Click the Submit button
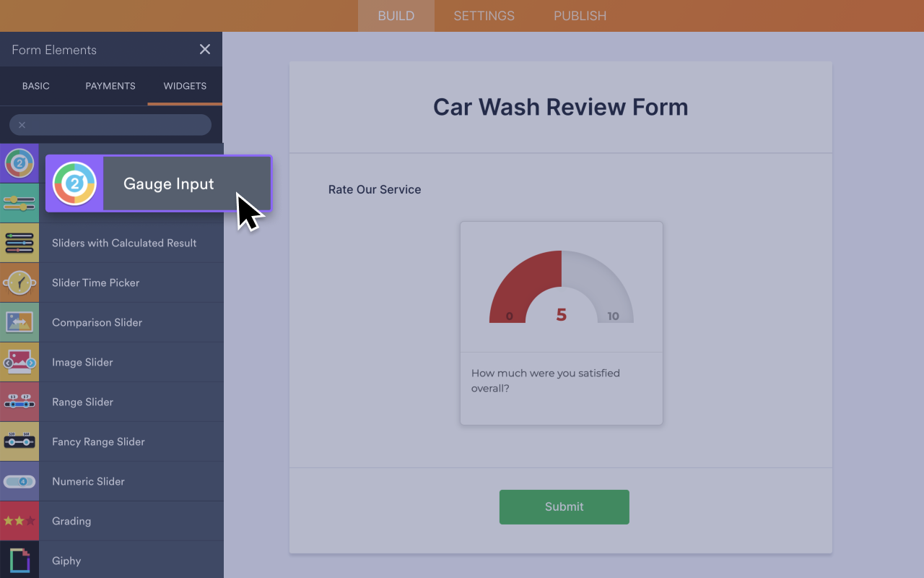The height and width of the screenshot is (578, 924). click(564, 506)
